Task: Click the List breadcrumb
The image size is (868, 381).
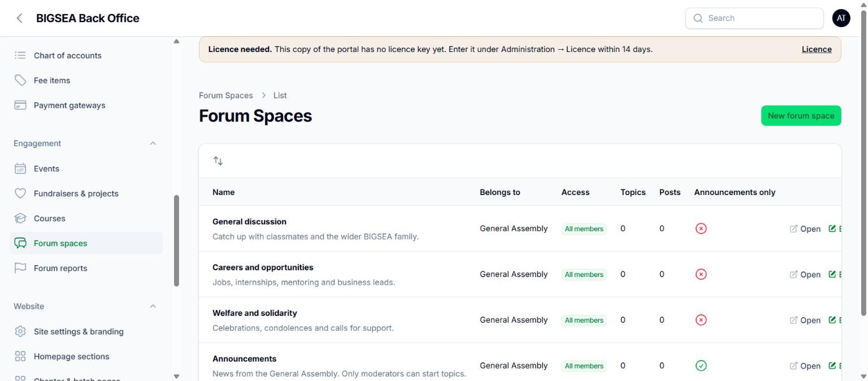Action: (x=280, y=96)
